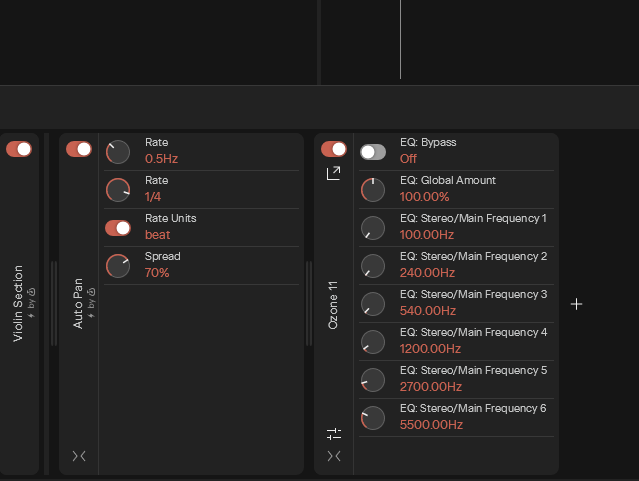The width and height of the screenshot is (639, 481).
Task: Adjust the Rate 1/4 knob
Action: click(118, 190)
